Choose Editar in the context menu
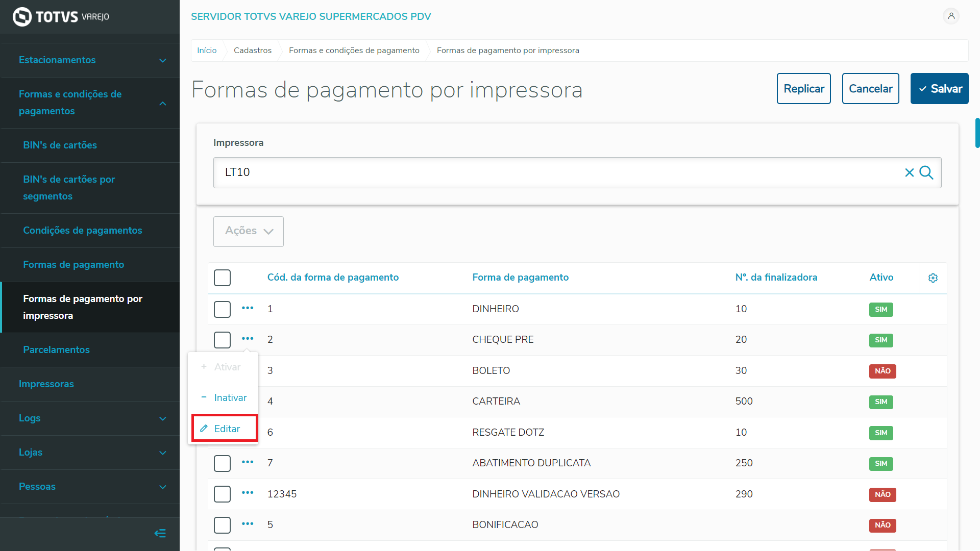Screen dimensions: 980x551 pyautogui.click(x=224, y=429)
